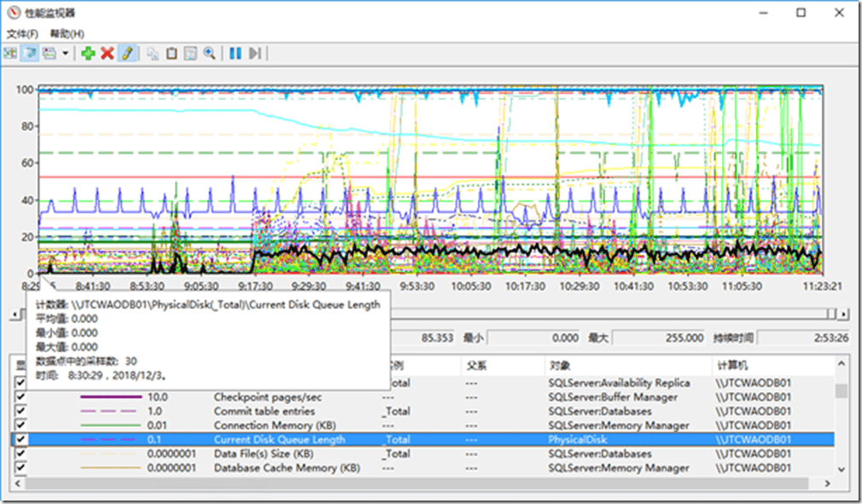Screen dimensions: 862x504
Task: Click the View current activity icon
Action: [10, 54]
